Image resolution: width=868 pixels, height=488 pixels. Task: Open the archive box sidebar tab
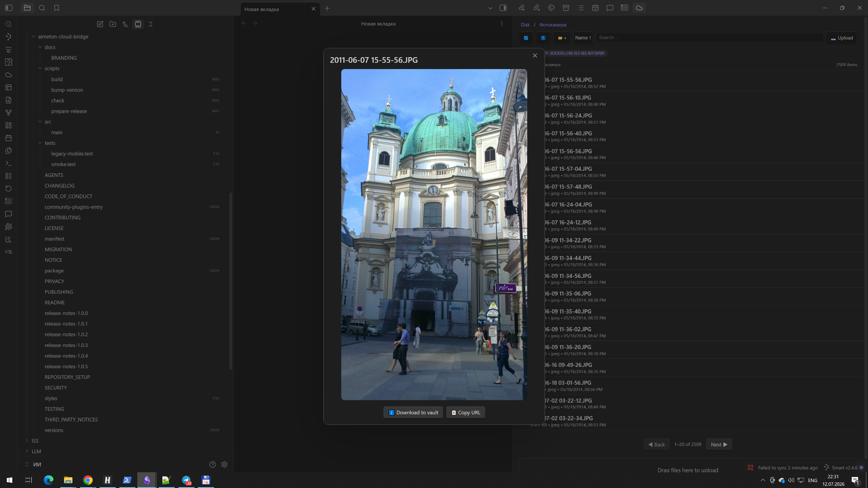pos(566,8)
